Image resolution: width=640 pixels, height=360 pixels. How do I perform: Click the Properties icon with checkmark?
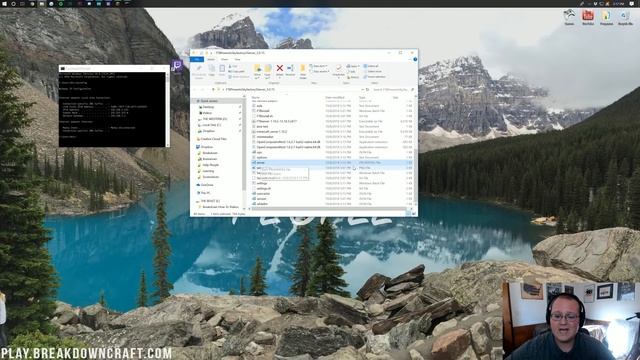click(x=338, y=70)
